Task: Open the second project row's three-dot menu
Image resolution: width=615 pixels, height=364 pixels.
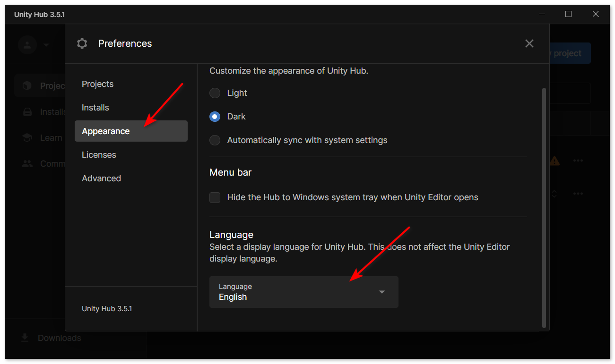Action: click(x=578, y=194)
